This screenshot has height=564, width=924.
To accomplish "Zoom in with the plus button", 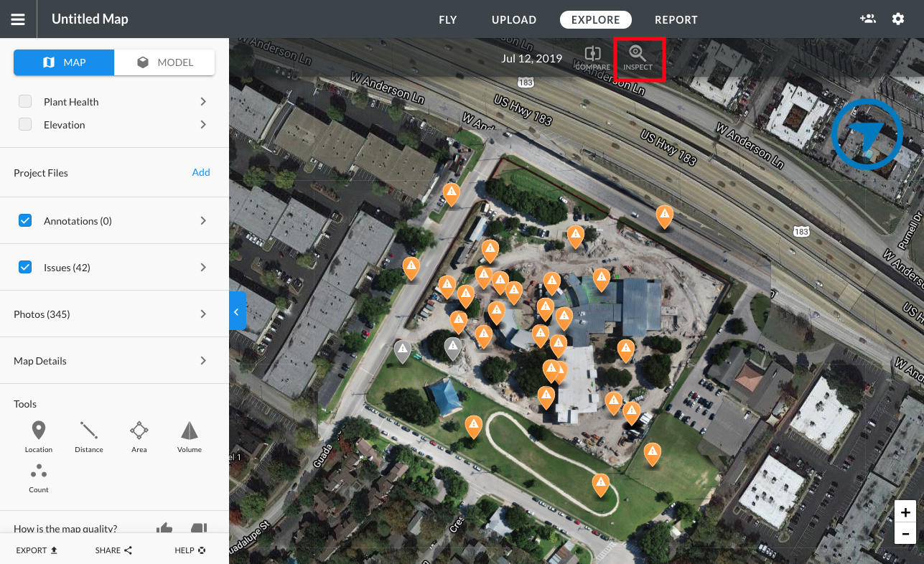I will (x=905, y=512).
